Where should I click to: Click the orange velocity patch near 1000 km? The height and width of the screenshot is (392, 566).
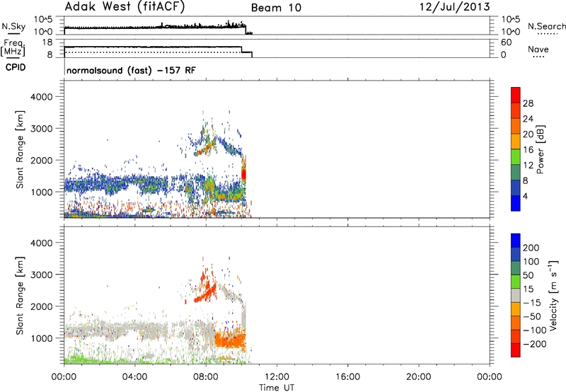click(x=231, y=340)
